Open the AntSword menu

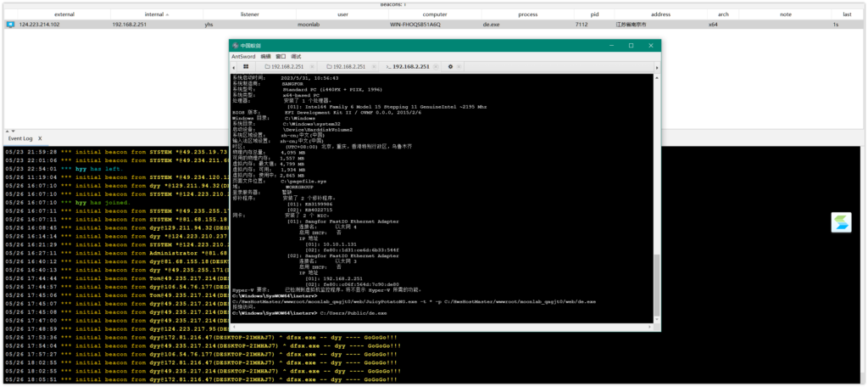(x=243, y=57)
